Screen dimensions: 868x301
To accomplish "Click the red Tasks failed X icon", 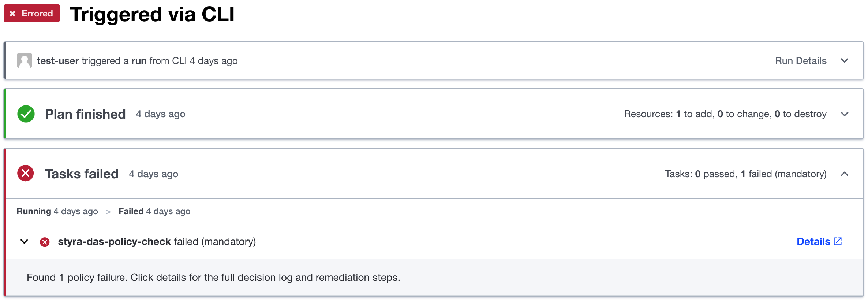I will click(x=26, y=173).
